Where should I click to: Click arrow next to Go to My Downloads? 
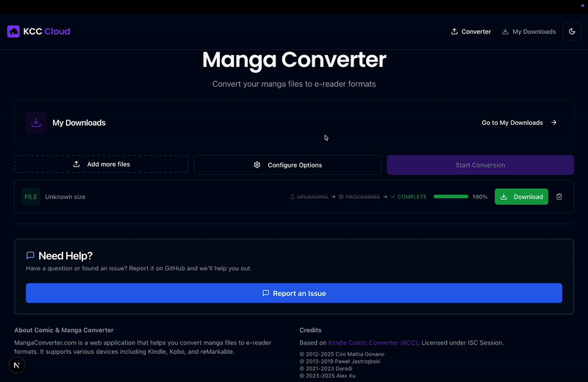tap(554, 123)
